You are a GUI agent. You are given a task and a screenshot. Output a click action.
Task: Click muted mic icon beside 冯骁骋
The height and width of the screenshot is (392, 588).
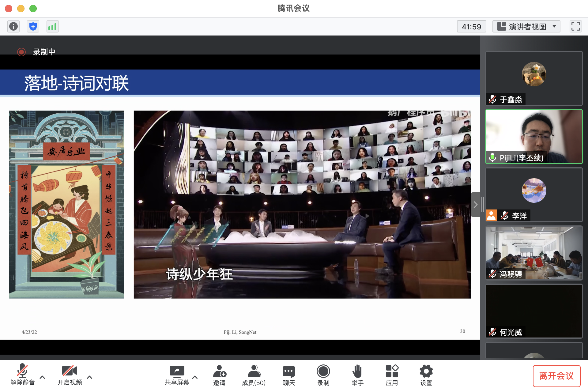492,274
